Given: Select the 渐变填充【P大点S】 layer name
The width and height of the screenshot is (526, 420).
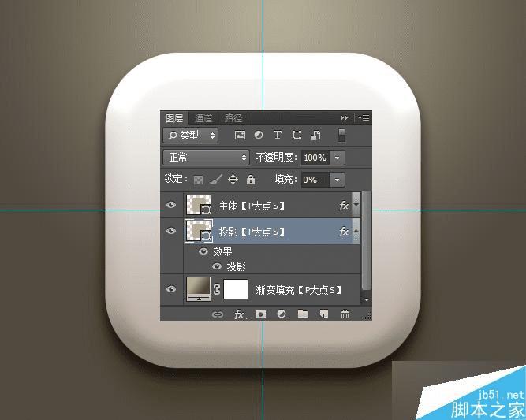Looking at the screenshot, I should [299, 290].
